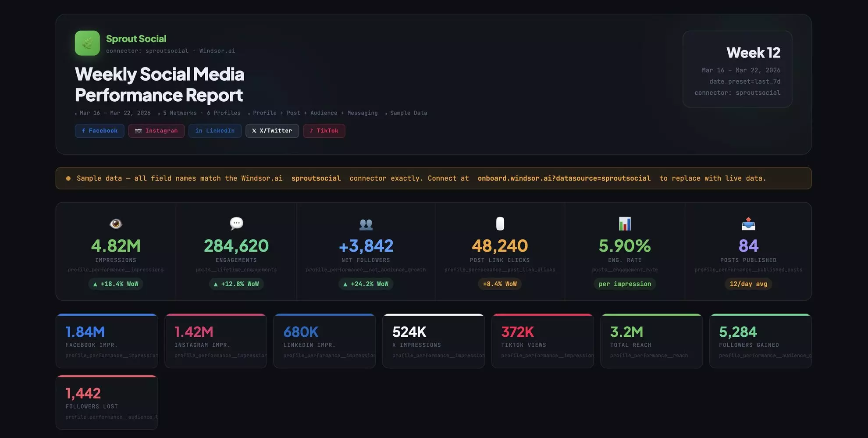Switch to the X/Twitter tab

[x=272, y=131]
